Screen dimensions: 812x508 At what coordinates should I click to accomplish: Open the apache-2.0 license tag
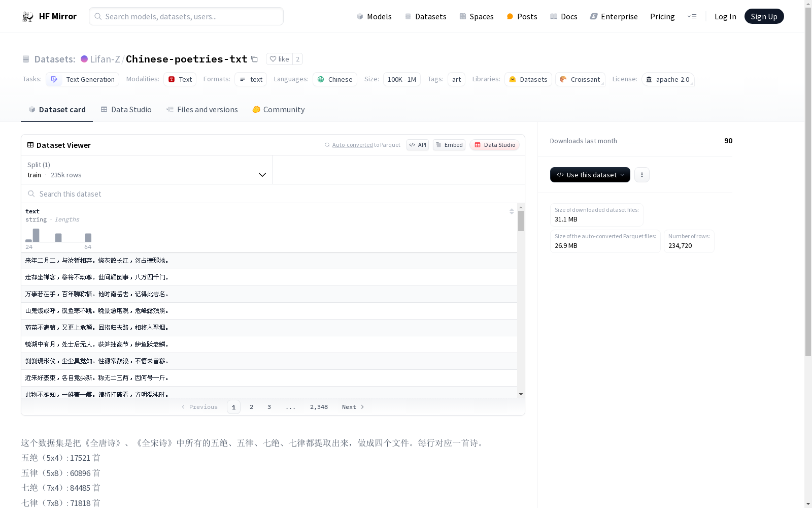pos(668,79)
